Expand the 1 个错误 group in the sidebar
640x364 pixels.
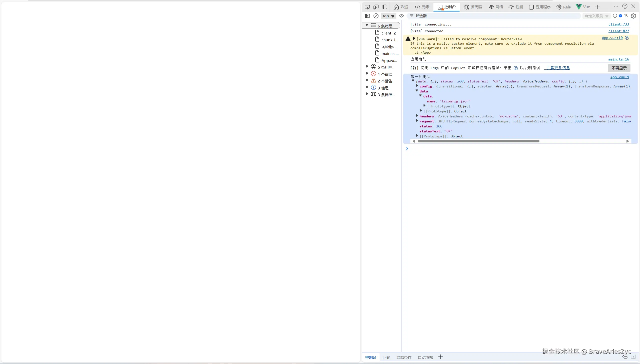pos(367,73)
